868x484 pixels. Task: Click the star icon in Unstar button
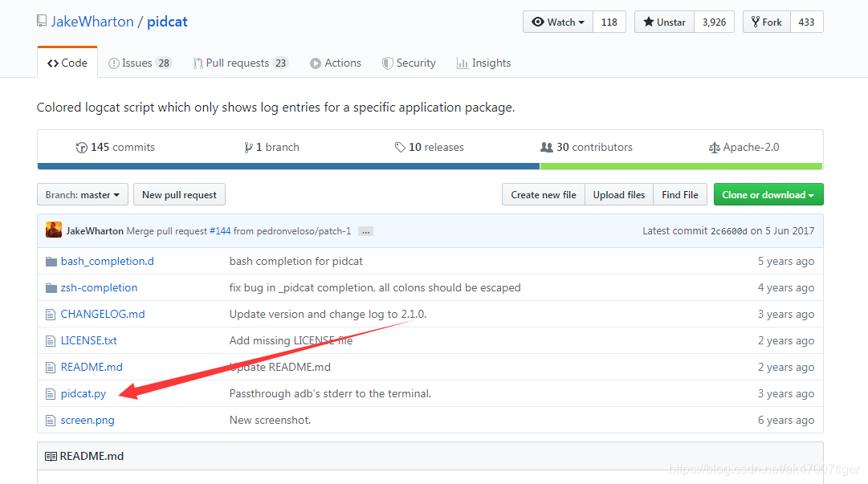pyautogui.click(x=648, y=22)
